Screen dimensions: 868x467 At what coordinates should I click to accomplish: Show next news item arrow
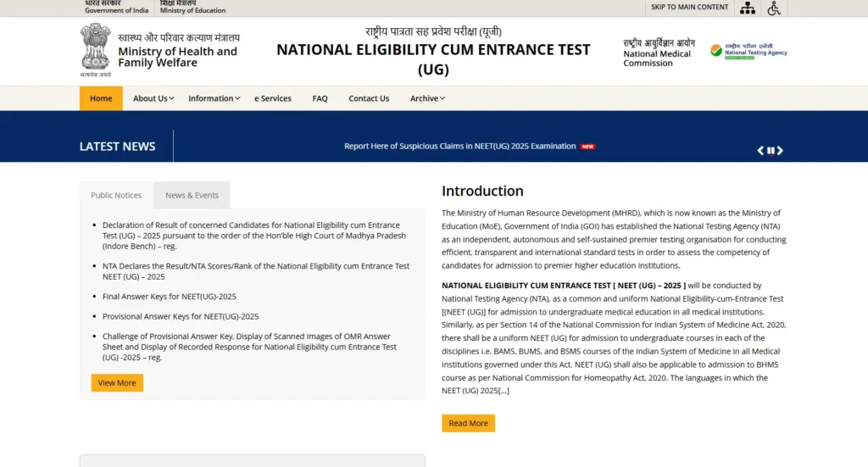click(781, 151)
